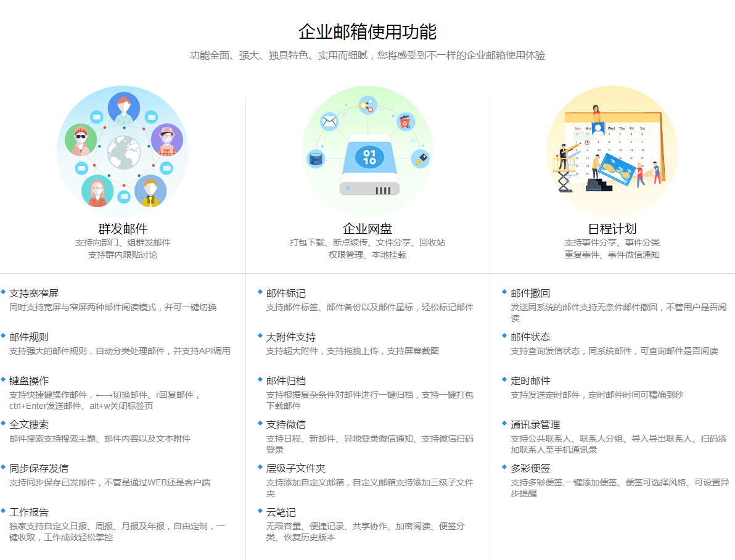Click the 键盘操作 feature title
The width and height of the screenshot is (735, 560).
point(29,381)
